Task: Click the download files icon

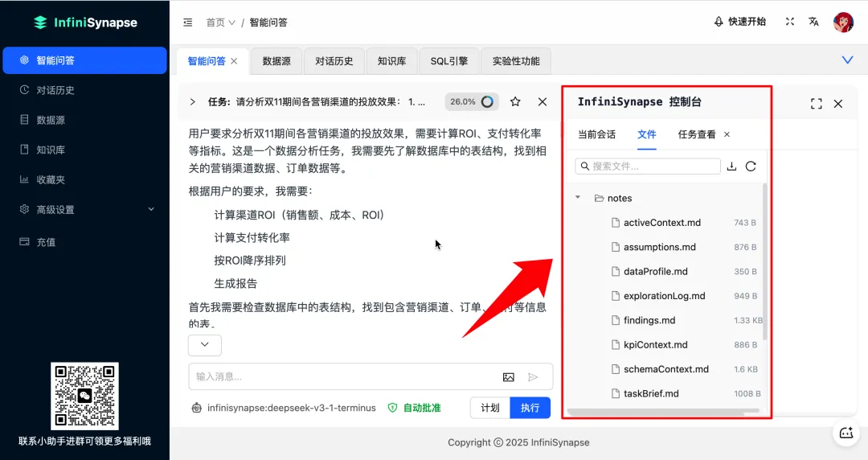Action: click(x=731, y=166)
